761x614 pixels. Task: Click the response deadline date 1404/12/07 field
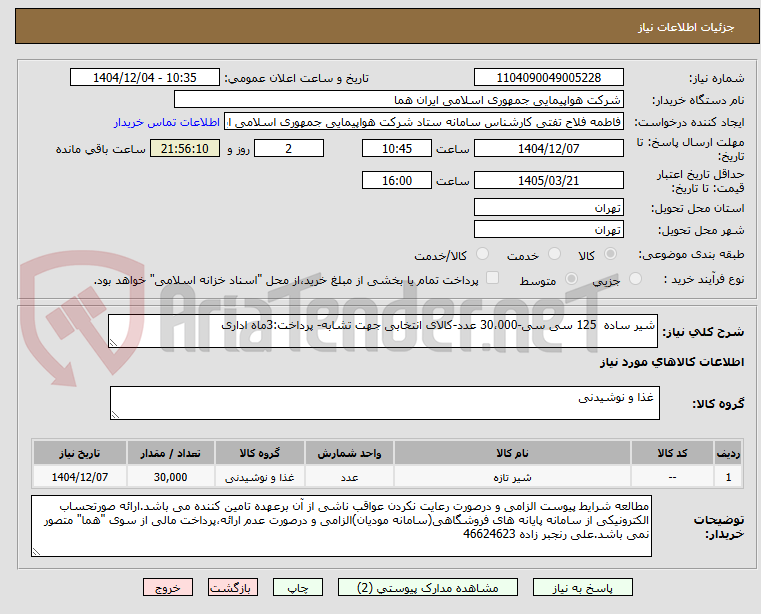click(548, 149)
